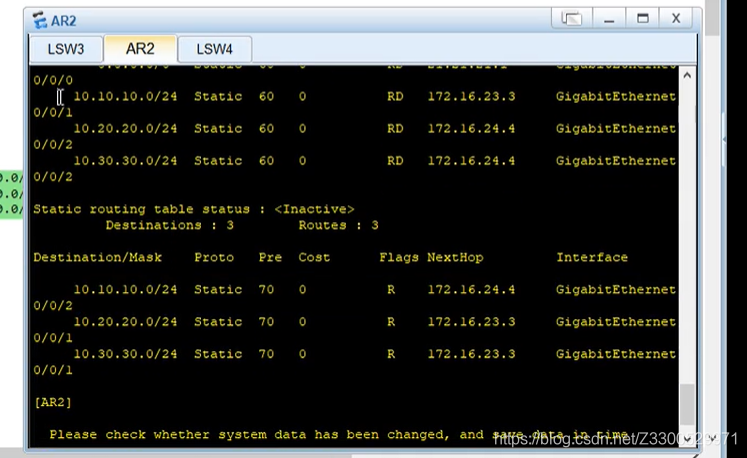Click the [AR2] command prompt line
The width and height of the screenshot is (747, 458).
point(53,402)
